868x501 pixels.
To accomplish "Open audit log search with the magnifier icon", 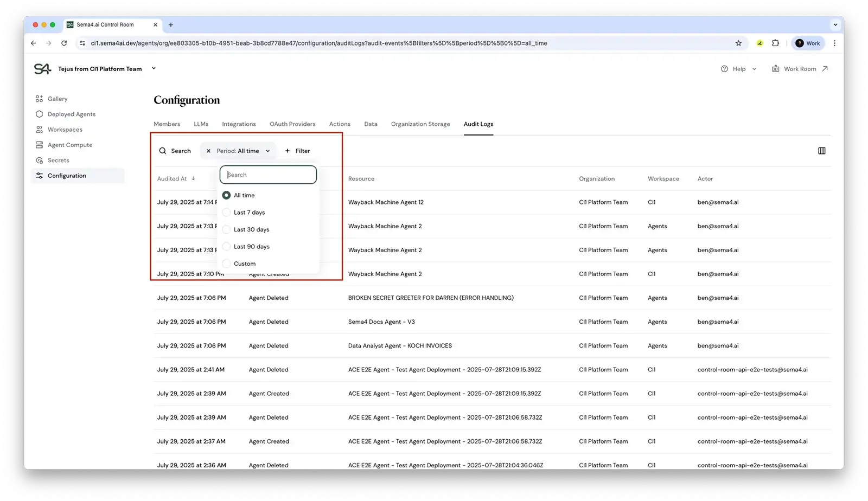I will pos(162,151).
